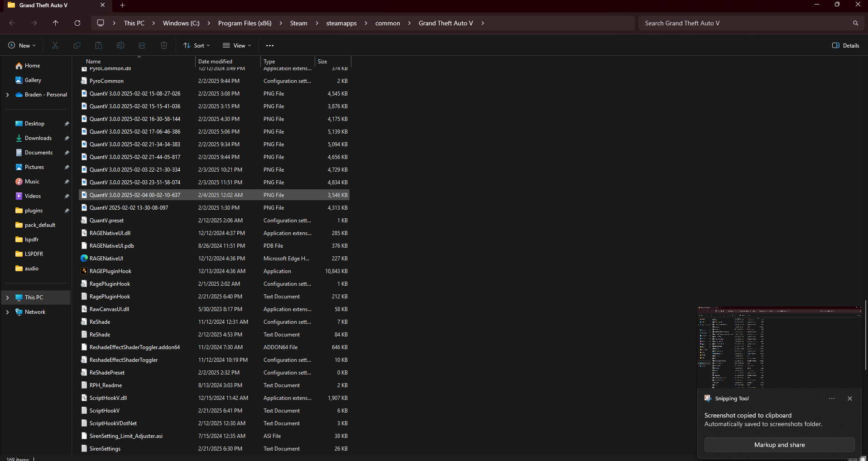This screenshot has width=868, height=461.
Task: Open the See more ellipsis menu
Action: pyautogui.click(x=270, y=45)
